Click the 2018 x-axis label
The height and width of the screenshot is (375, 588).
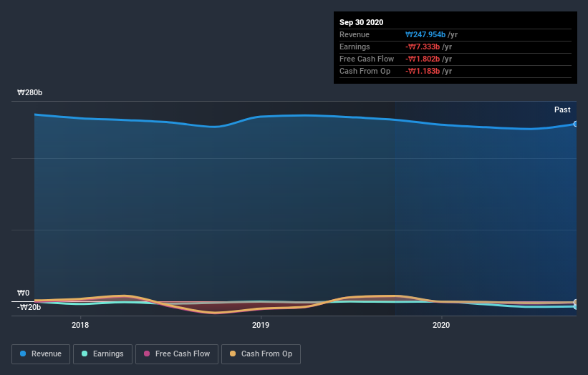[x=80, y=325]
